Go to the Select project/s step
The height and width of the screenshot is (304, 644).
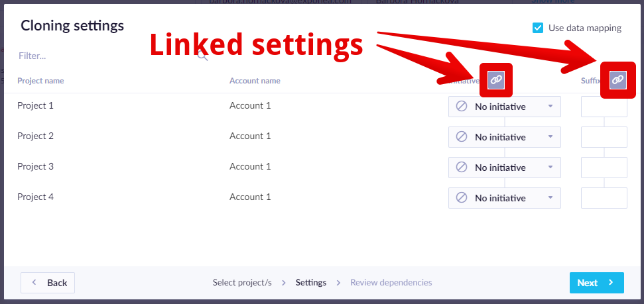click(x=242, y=282)
